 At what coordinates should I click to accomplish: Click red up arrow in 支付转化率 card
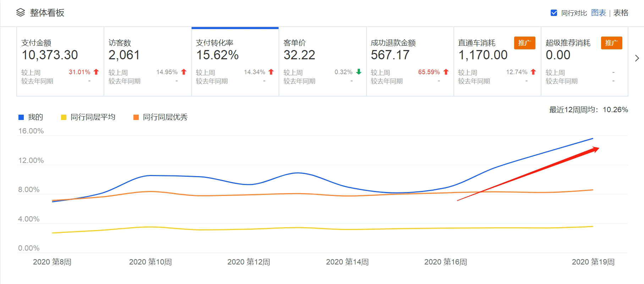(x=271, y=72)
